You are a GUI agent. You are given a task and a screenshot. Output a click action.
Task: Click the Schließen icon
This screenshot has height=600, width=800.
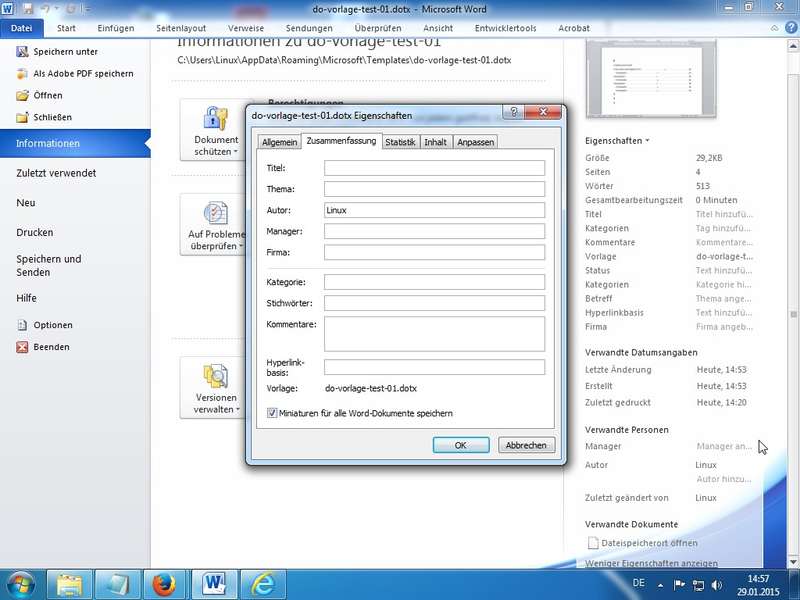point(22,117)
